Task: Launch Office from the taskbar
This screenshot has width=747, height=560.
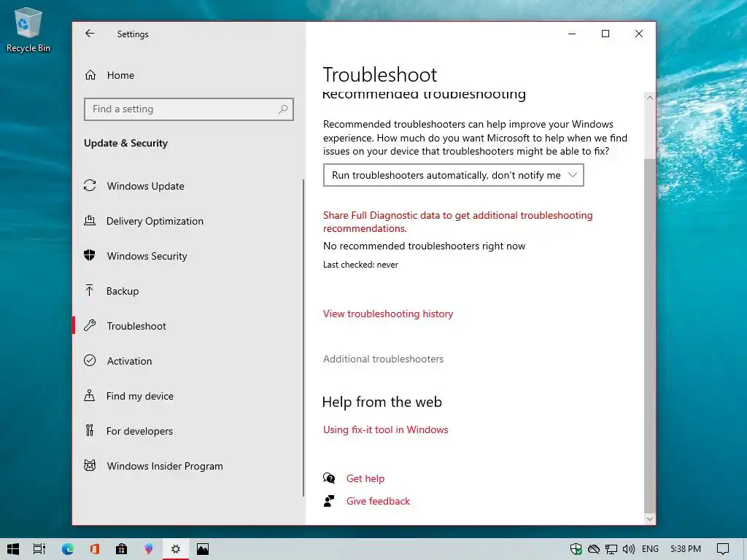Action: pyautogui.click(x=94, y=549)
